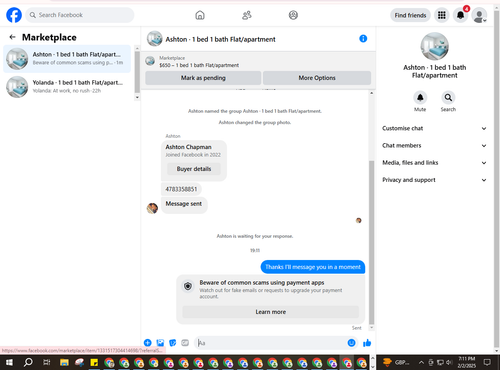Click the Home icon in top navigation
The width and height of the screenshot is (500, 370).
coord(200,15)
